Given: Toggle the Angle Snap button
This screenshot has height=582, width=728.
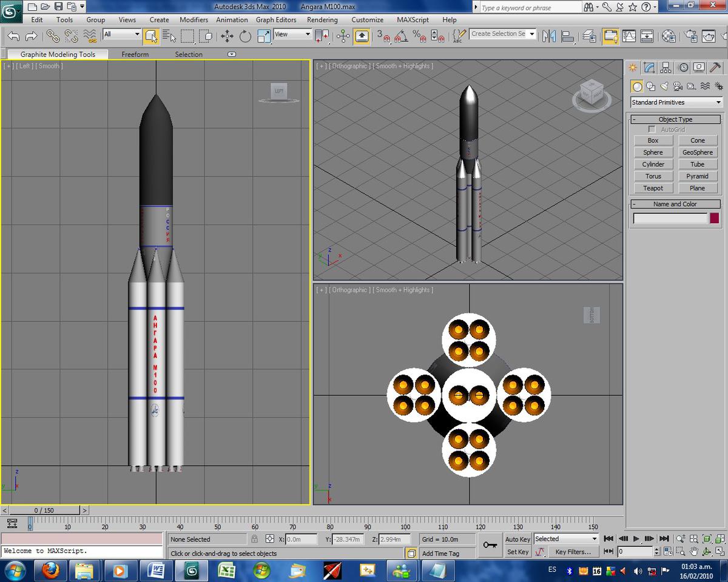Looking at the screenshot, I should [x=401, y=36].
